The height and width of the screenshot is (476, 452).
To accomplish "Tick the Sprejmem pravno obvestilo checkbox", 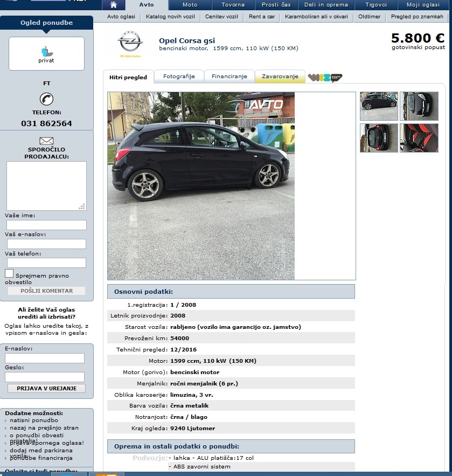I will [9, 273].
